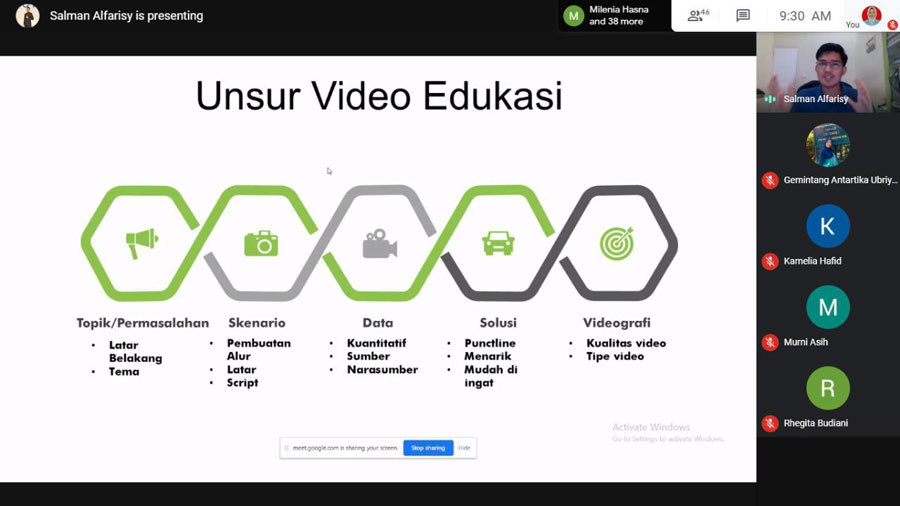
Task: Click the video camera icon above Data
Action: pos(379,243)
